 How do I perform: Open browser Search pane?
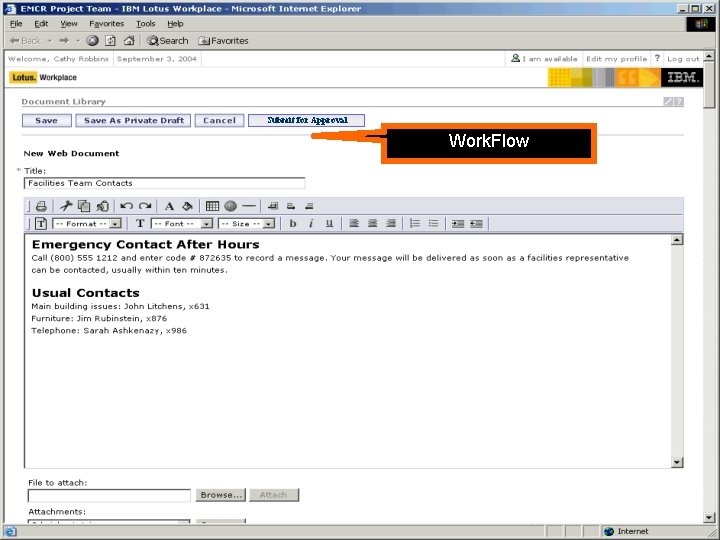point(168,41)
